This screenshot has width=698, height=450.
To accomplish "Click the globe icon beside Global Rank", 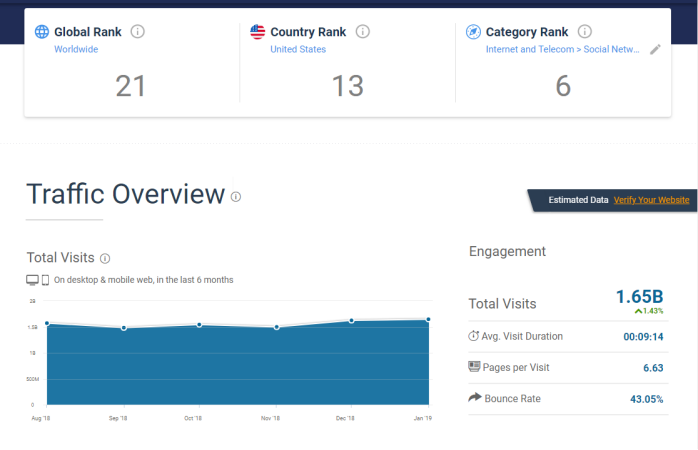I will click(42, 32).
